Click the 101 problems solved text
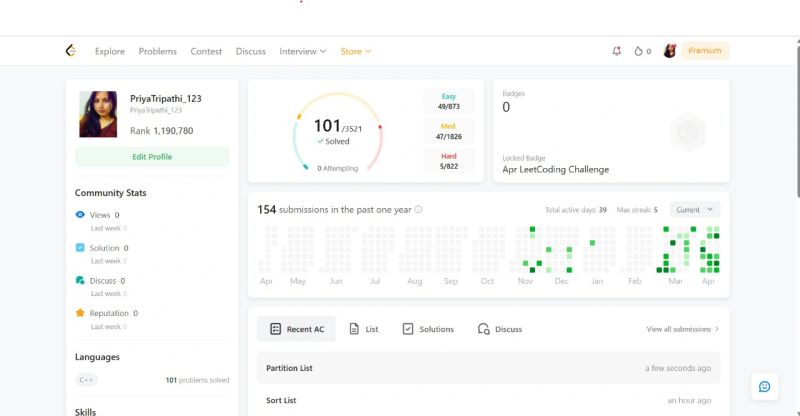 [x=197, y=380]
